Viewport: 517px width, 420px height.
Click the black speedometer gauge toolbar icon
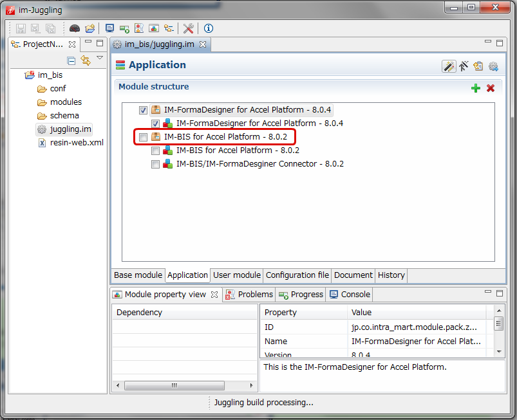(75, 29)
